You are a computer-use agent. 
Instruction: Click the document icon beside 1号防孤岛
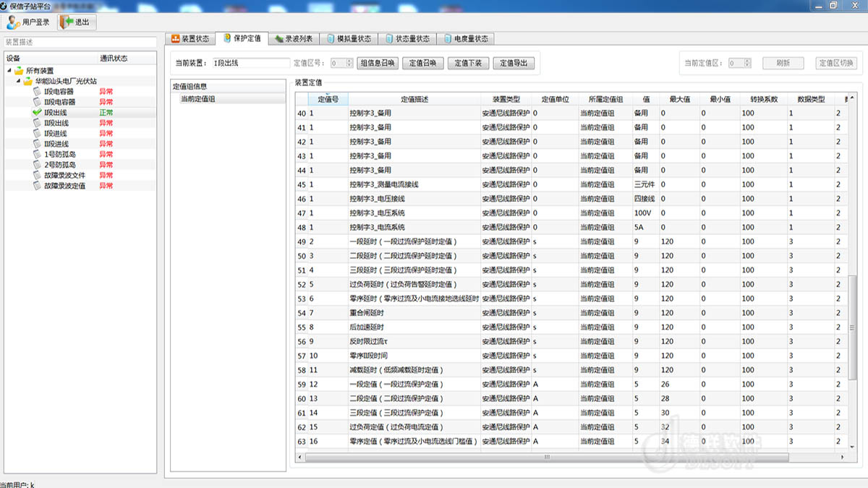tap(38, 154)
